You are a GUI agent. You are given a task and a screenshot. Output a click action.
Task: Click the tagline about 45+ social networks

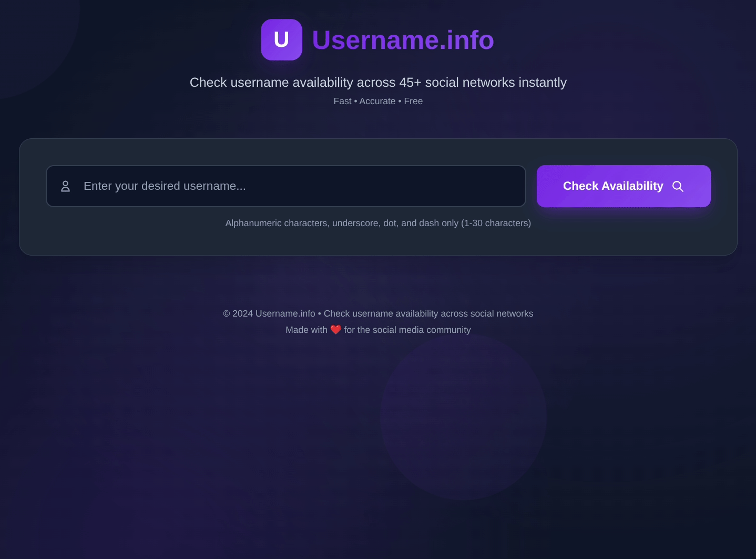(378, 83)
